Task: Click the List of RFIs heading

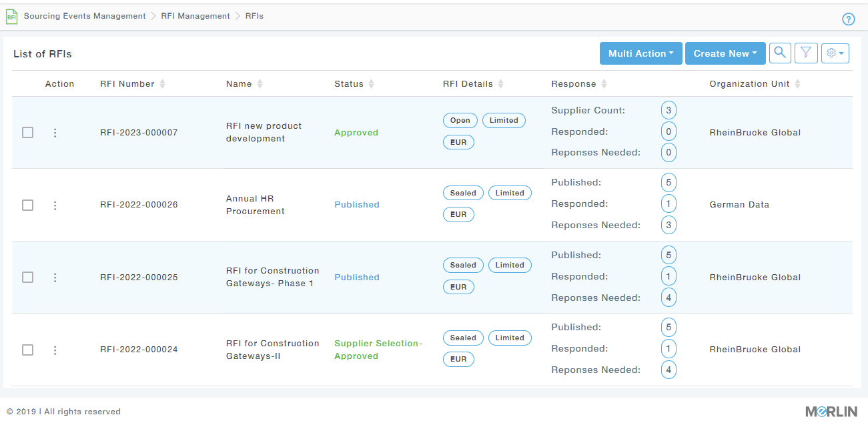Action: pyautogui.click(x=43, y=54)
